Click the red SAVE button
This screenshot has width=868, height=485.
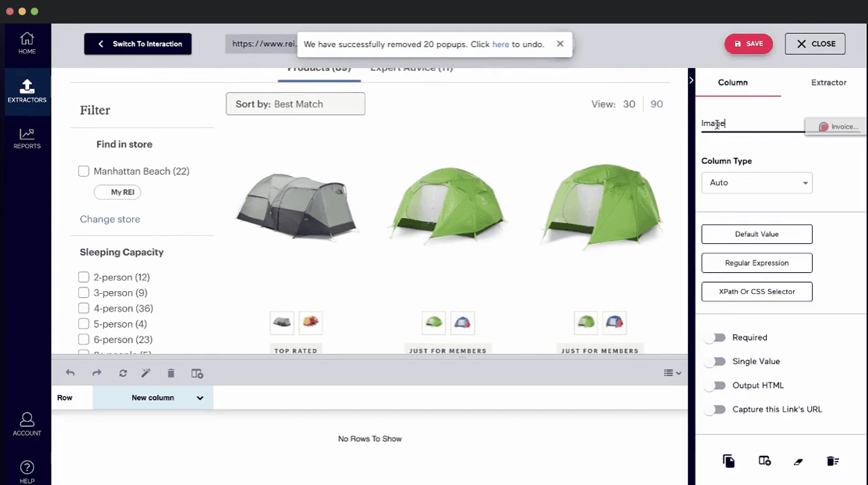[x=749, y=44]
